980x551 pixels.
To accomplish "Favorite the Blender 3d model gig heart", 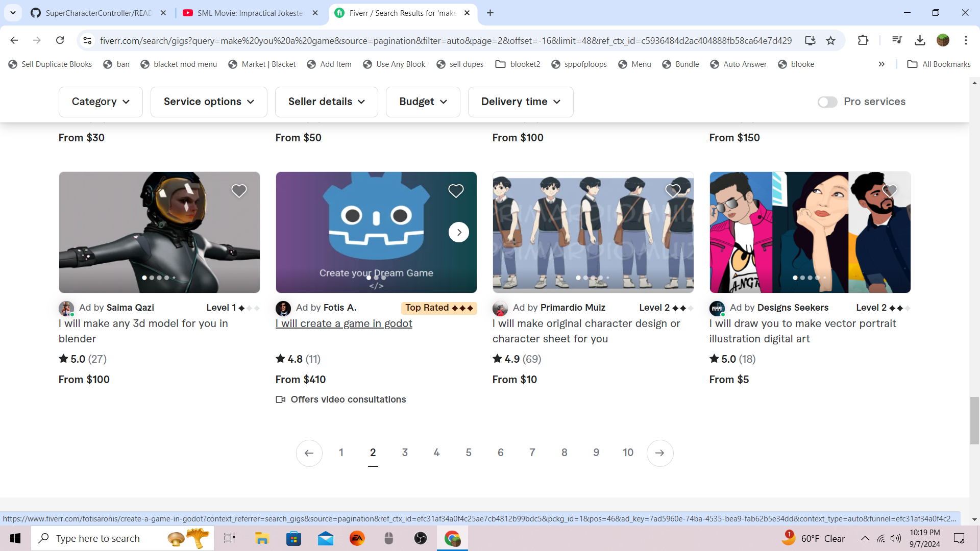I will click(x=239, y=191).
